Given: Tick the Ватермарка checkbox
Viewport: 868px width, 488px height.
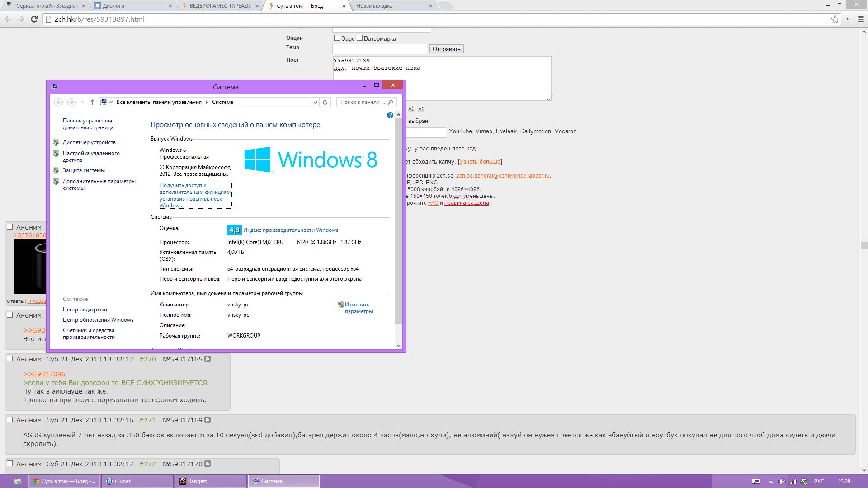Looking at the screenshot, I should [x=359, y=38].
